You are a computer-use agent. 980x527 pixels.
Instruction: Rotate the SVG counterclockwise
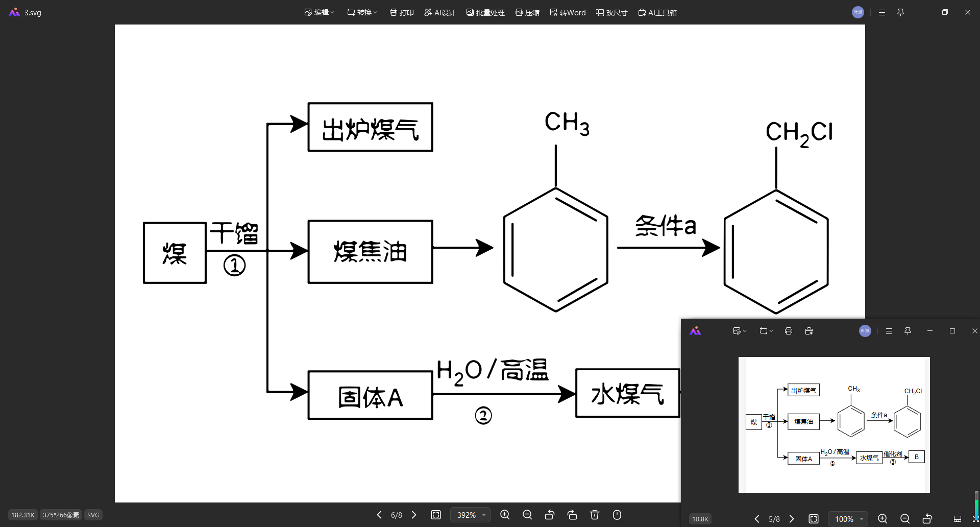click(x=550, y=515)
